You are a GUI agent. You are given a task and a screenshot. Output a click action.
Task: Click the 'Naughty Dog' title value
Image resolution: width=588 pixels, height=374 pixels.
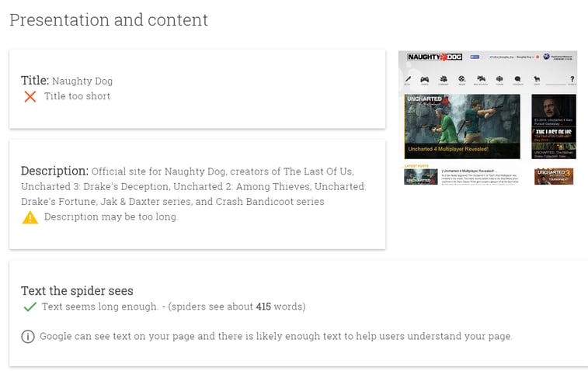[x=82, y=81]
